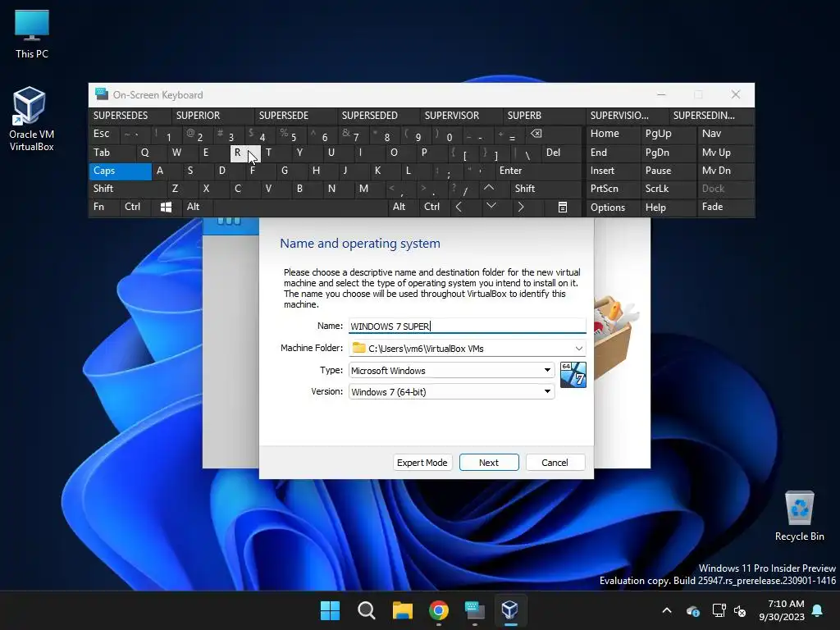Open the Type dropdown showing Microsoft Windows
This screenshot has width=840, height=630.
[452, 370]
